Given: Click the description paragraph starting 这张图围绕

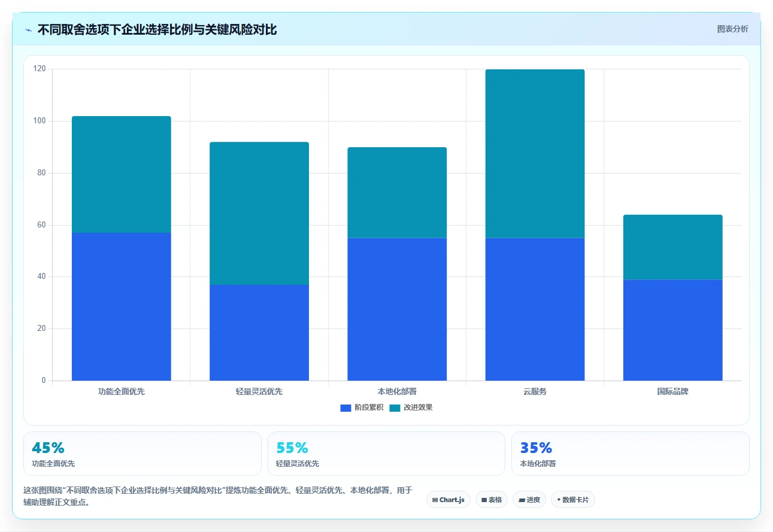Looking at the screenshot, I should (x=218, y=496).
